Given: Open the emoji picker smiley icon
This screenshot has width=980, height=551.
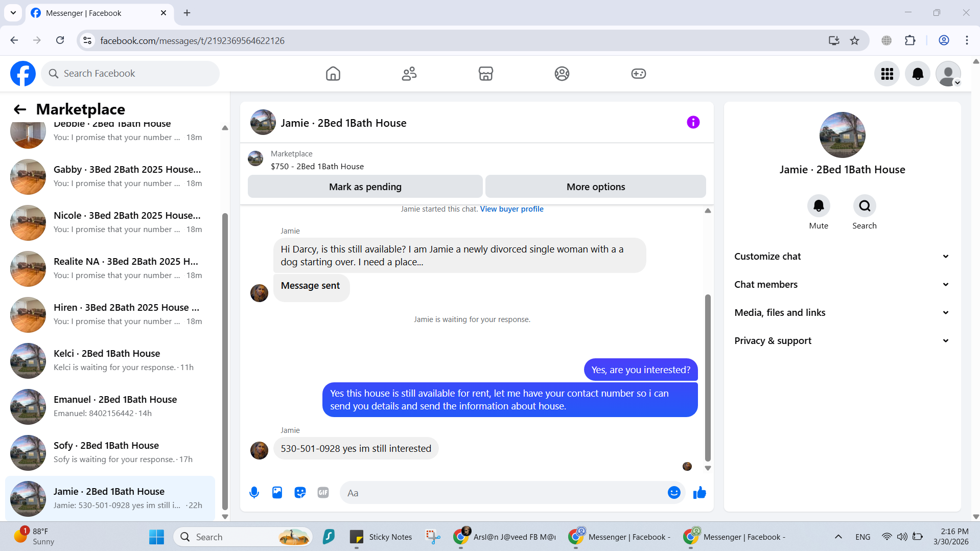Looking at the screenshot, I should tap(674, 493).
